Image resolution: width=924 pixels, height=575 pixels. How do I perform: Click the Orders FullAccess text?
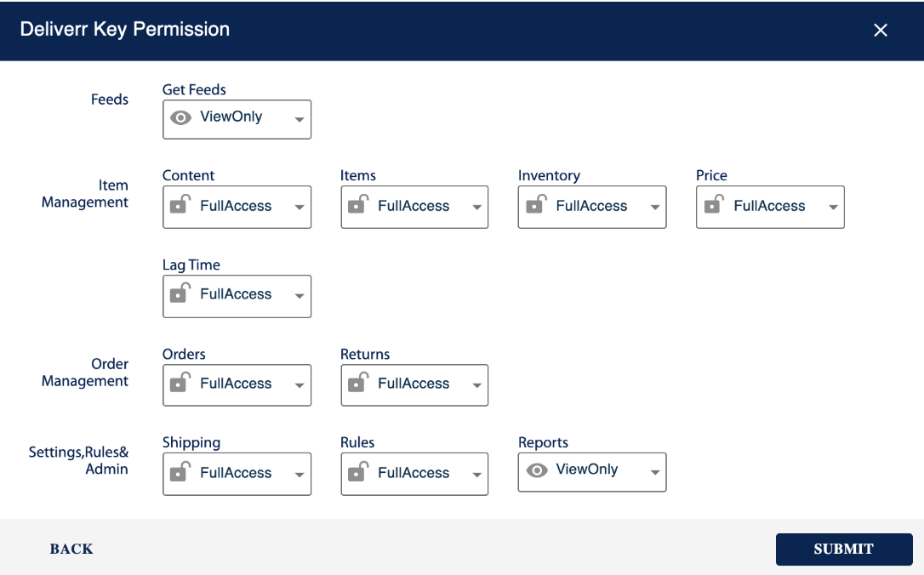236,384
